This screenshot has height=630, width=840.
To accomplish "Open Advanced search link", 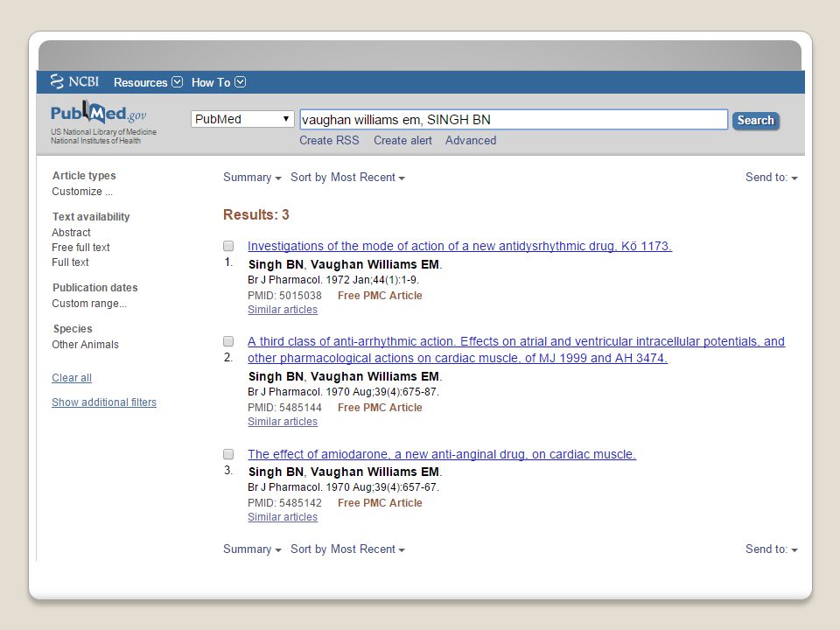I will (x=471, y=140).
